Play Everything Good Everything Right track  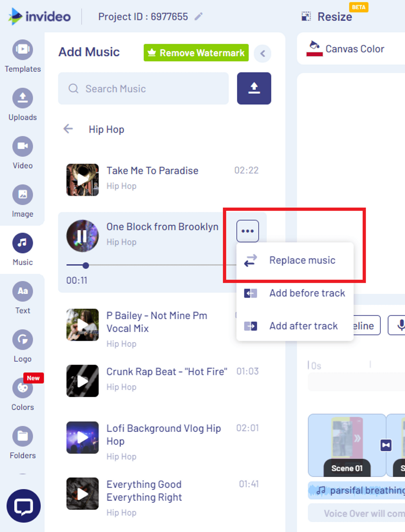[82, 494]
